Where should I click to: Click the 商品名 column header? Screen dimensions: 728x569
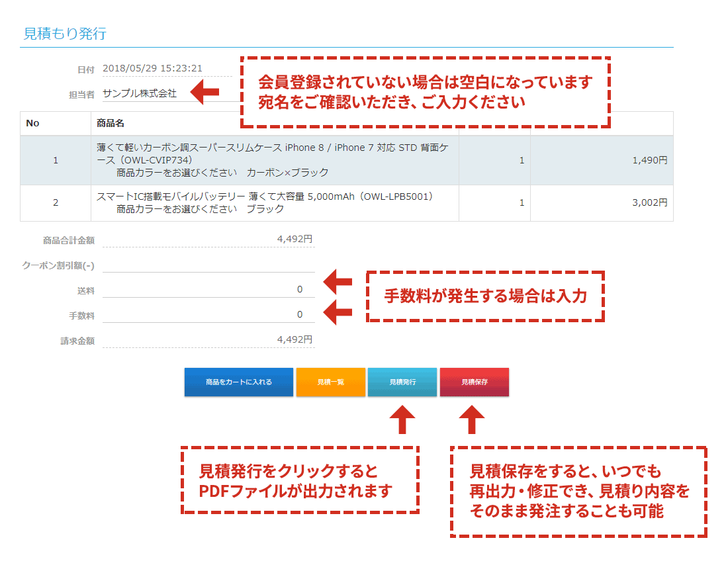[110, 123]
